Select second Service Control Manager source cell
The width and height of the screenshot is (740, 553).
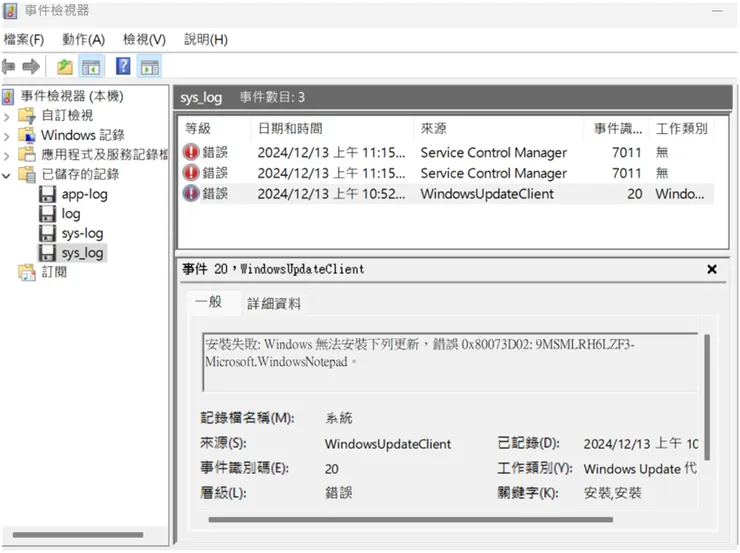point(494,173)
